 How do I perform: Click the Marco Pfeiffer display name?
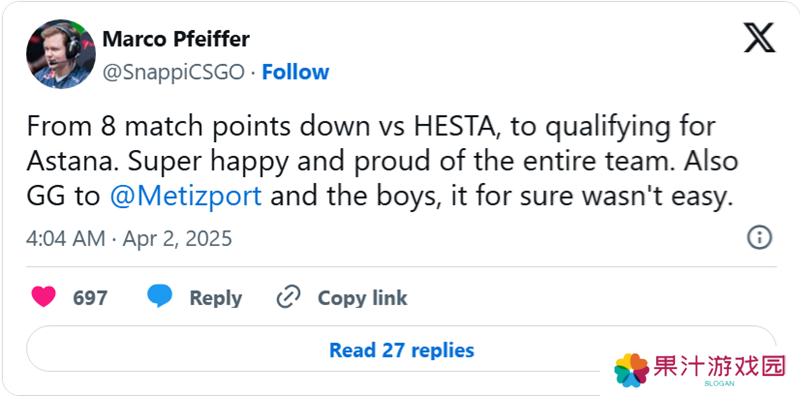[x=176, y=39]
